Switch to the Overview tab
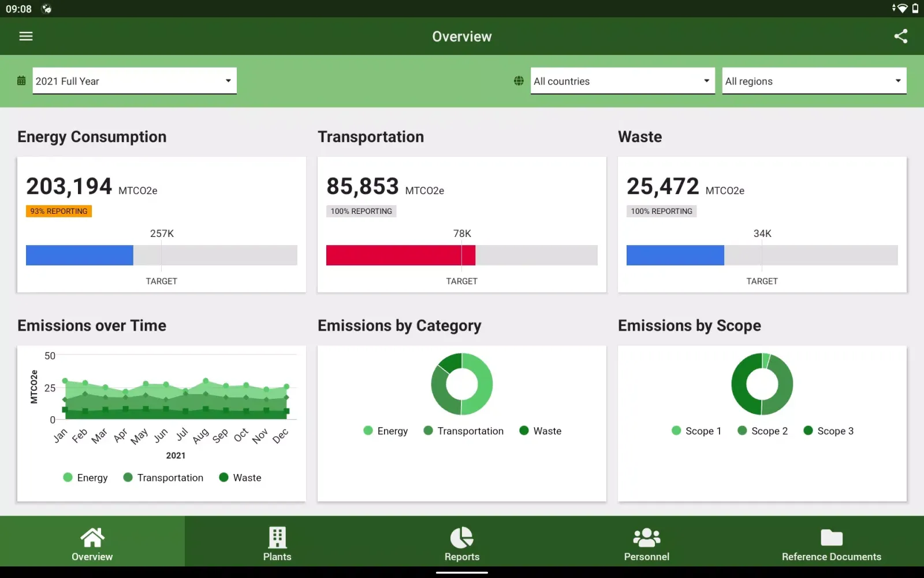924x578 pixels. (x=92, y=541)
